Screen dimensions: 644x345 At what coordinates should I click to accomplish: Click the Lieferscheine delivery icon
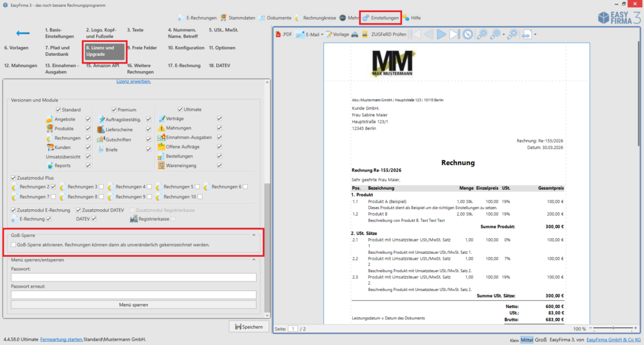point(101,129)
